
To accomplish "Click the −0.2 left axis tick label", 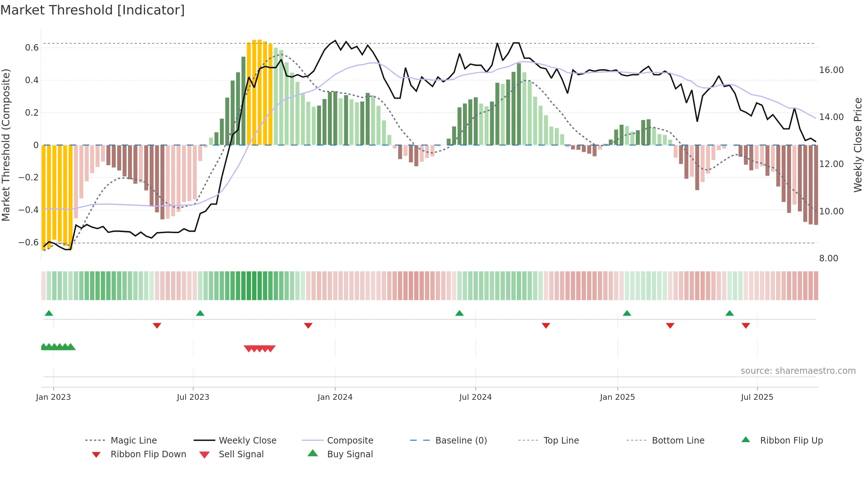I will (29, 177).
